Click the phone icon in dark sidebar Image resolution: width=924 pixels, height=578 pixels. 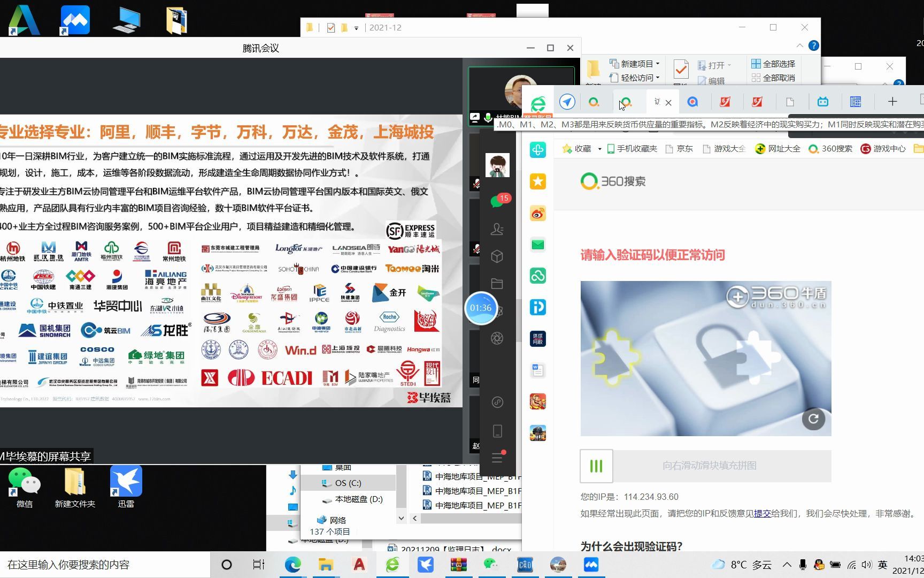click(497, 431)
